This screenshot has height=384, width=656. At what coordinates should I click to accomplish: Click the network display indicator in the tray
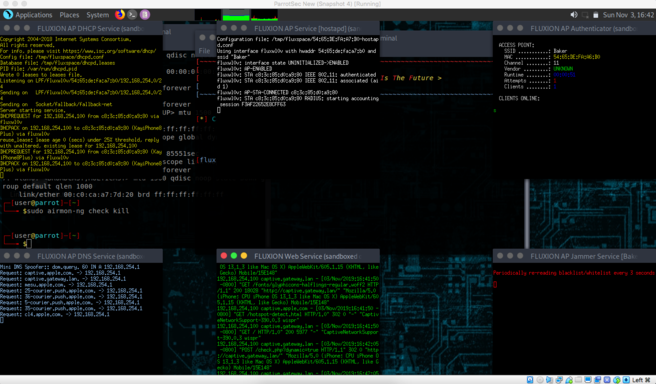(585, 15)
